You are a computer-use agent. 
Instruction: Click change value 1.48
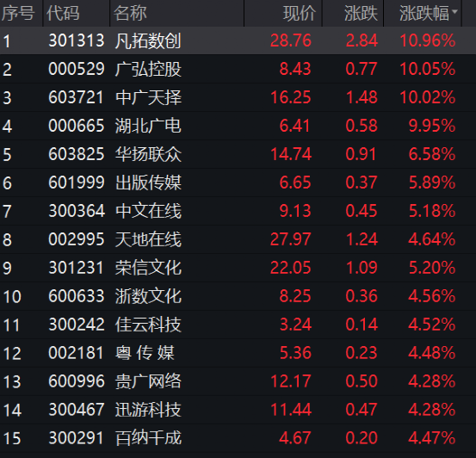click(362, 97)
